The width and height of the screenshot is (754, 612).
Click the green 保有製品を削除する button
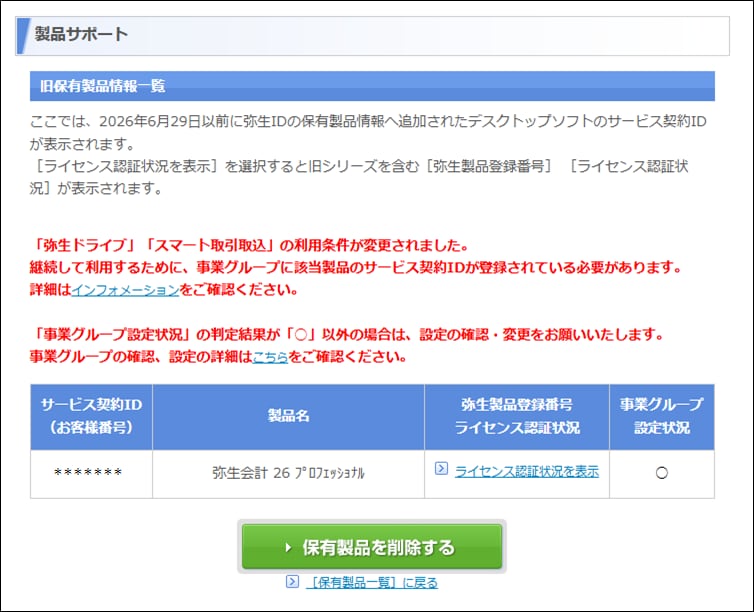[x=372, y=547]
